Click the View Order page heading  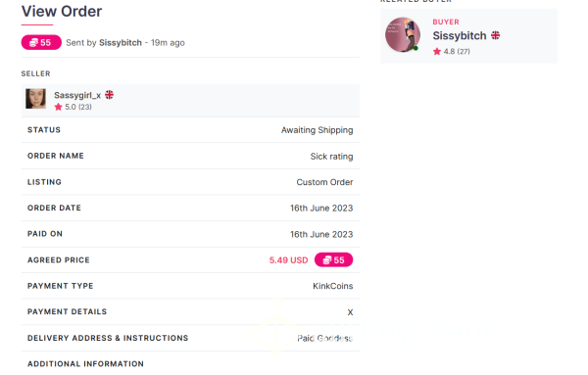(x=62, y=11)
